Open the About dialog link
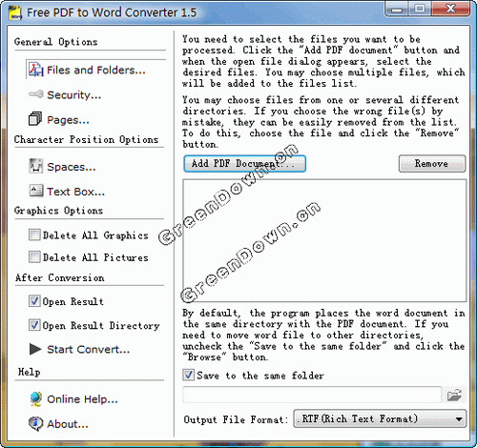 68,424
